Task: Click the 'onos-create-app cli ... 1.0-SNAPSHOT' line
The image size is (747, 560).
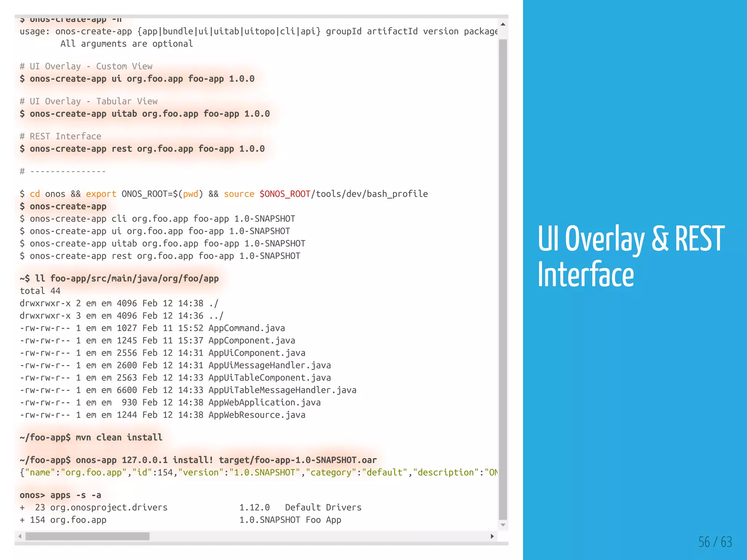Action: click(158, 219)
